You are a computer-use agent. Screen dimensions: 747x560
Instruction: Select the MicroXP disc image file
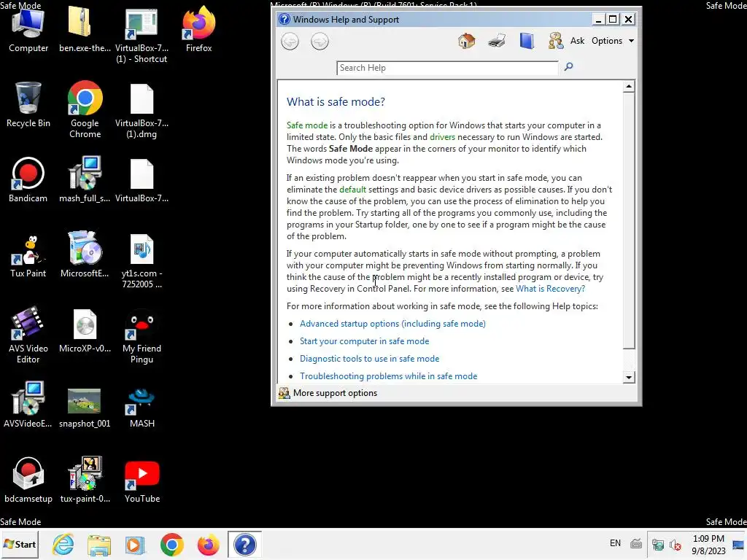coord(85,331)
